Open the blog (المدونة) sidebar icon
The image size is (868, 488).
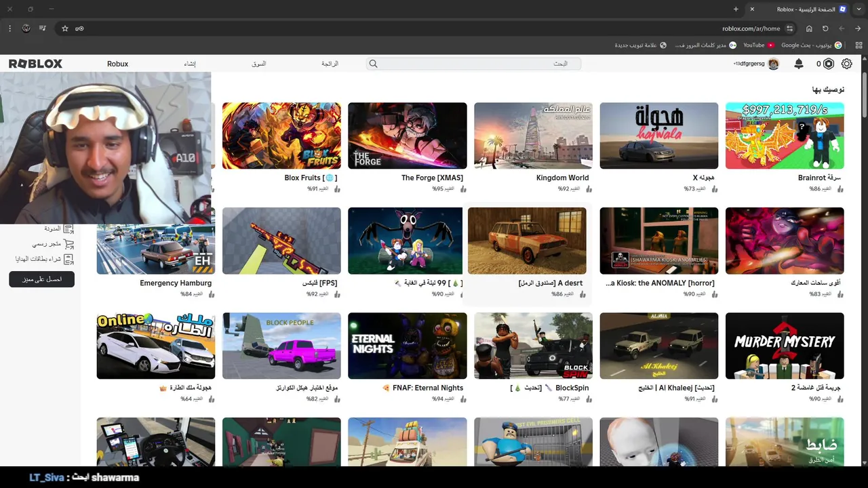[x=68, y=229]
